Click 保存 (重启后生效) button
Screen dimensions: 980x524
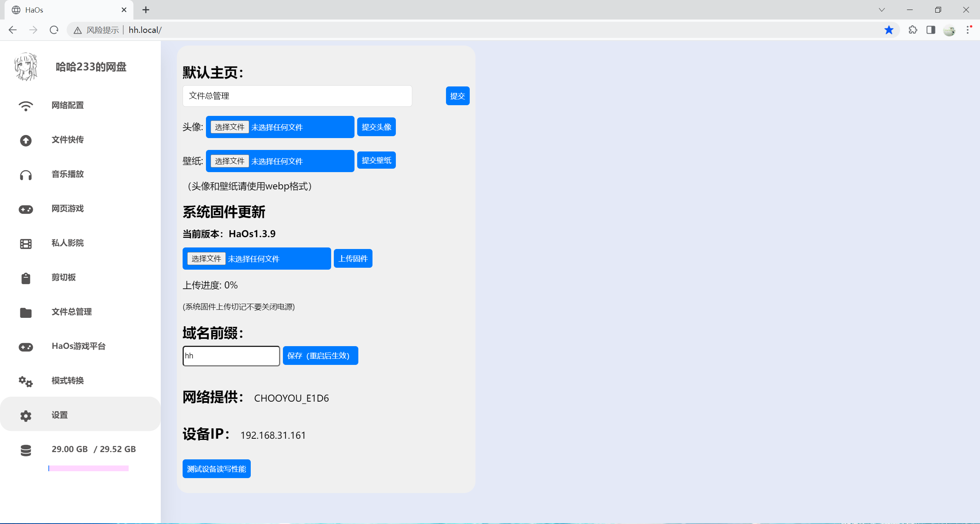tap(320, 356)
